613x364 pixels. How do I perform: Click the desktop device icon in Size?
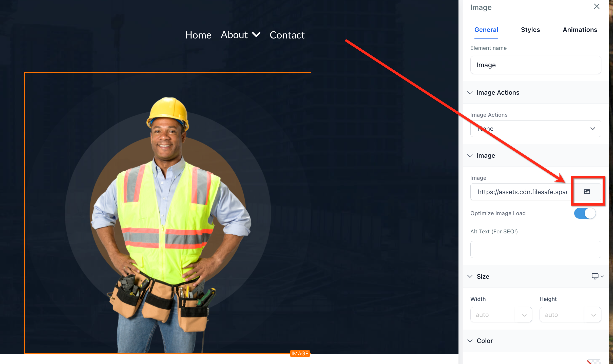pos(595,276)
